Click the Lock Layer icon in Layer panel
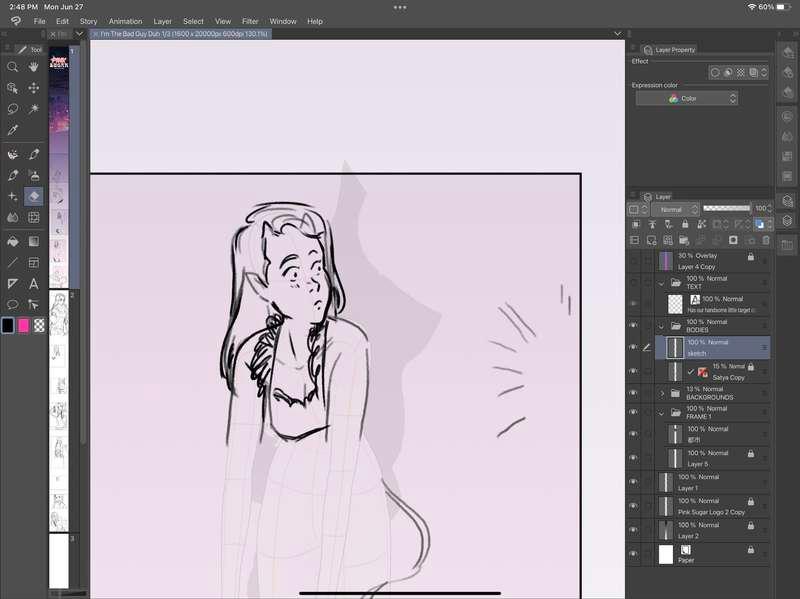Image resolution: width=800 pixels, height=599 pixels. pos(685,224)
